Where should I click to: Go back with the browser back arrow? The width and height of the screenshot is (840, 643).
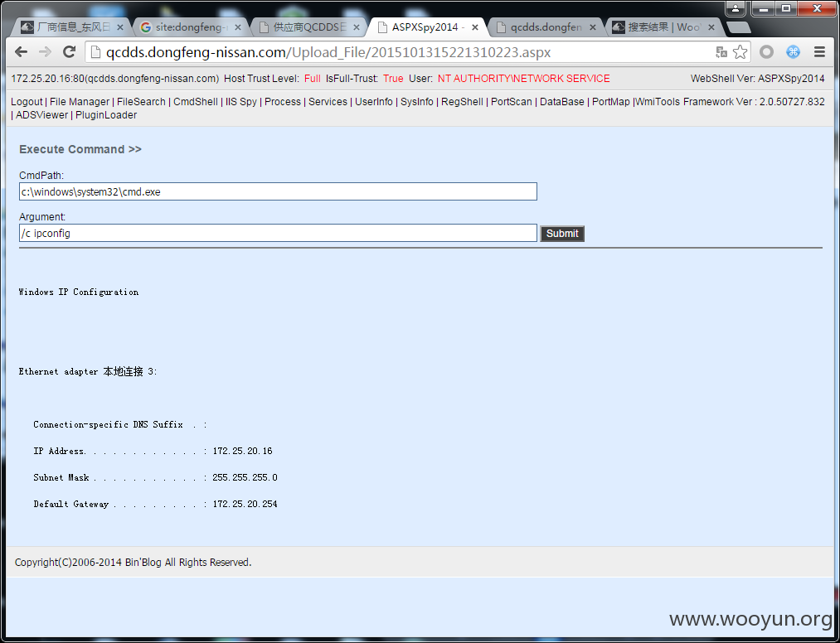pyautogui.click(x=21, y=52)
